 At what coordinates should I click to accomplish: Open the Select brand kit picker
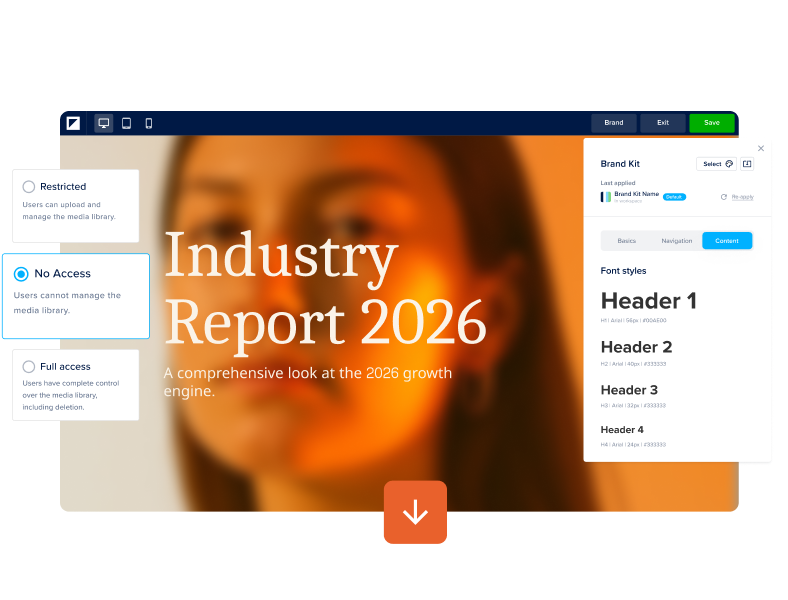point(716,164)
